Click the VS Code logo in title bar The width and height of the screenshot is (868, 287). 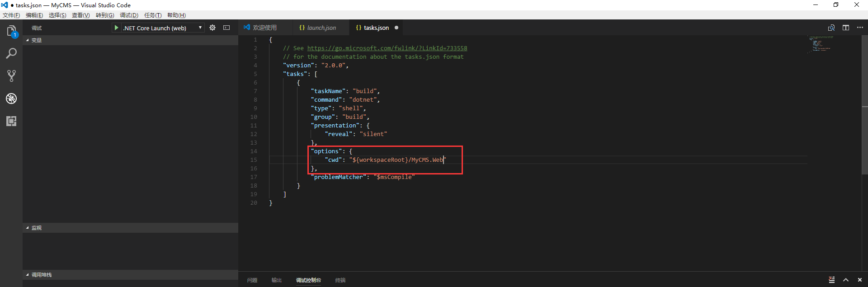(5, 5)
